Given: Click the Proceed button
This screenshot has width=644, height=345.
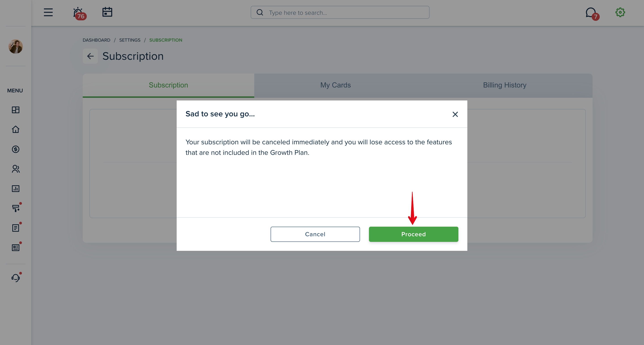Looking at the screenshot, I should (413, 234).
